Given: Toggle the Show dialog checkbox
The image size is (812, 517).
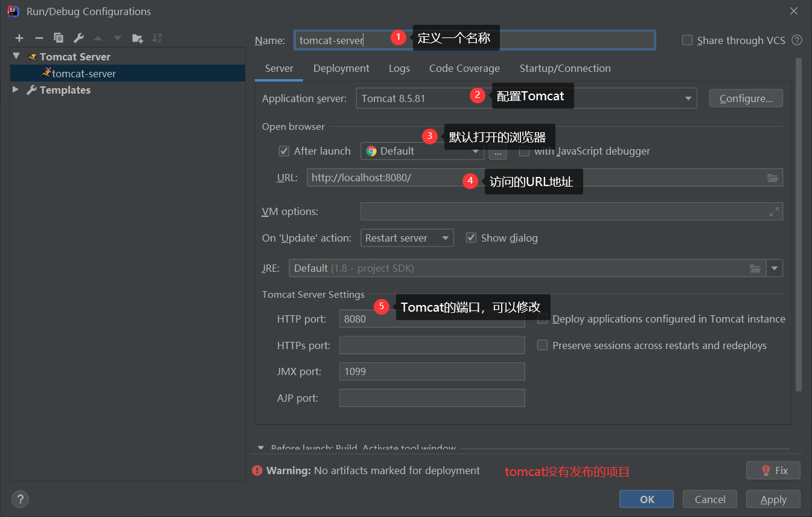Looking at the screenshot, I should click(x=471, y=238).
